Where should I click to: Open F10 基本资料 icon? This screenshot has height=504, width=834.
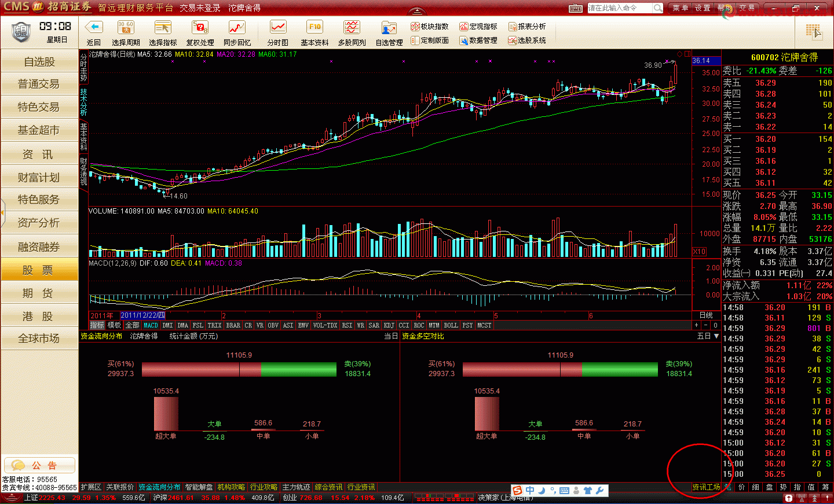click(x=314, y=27)
